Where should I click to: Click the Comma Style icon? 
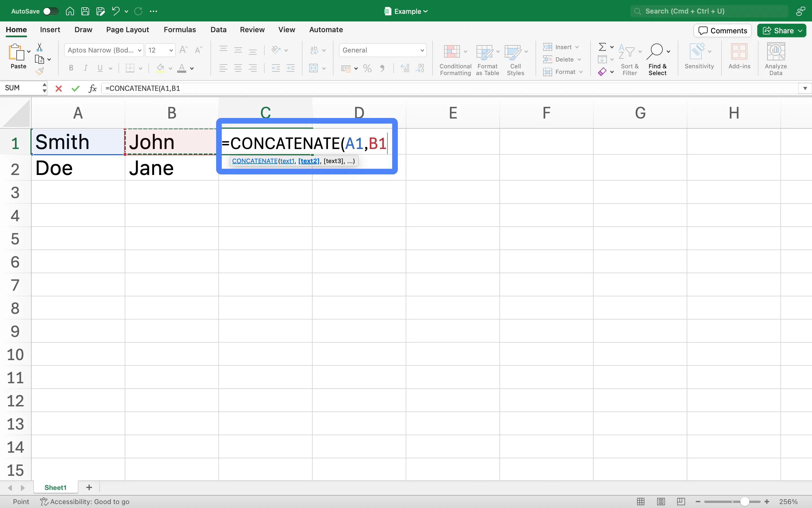point(382,68)
